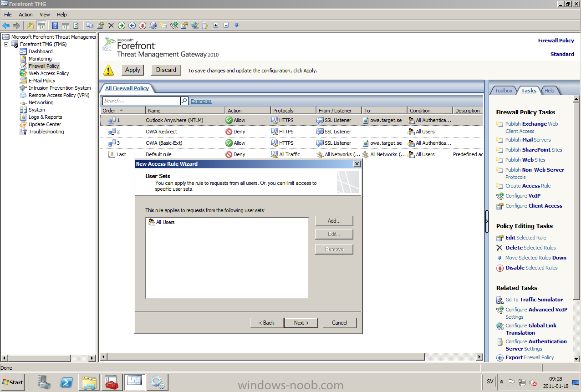The height and width of the screenshot is (392, 581).
Task: Select Logs & Reports in the tree
Action: (x=45, y=117)
